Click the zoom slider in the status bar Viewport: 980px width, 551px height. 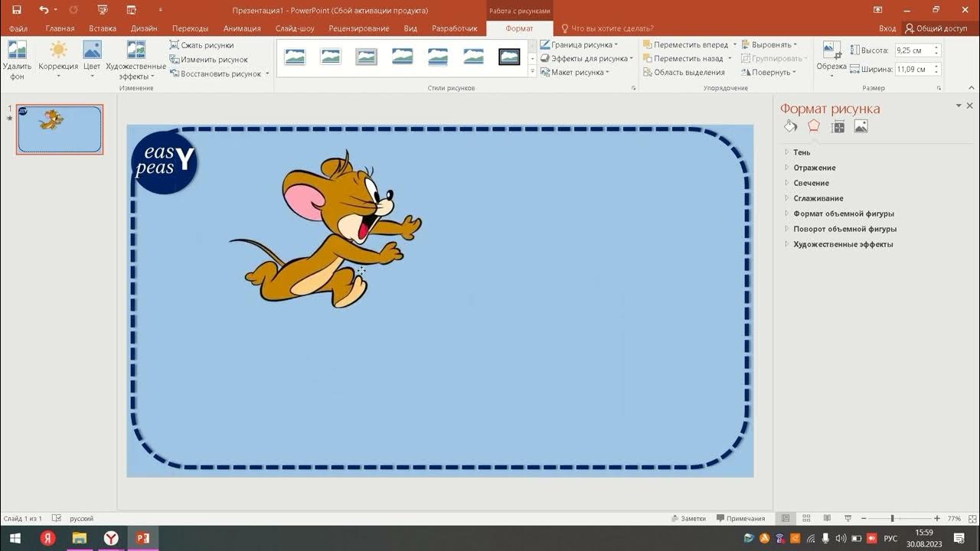[899, 518]
